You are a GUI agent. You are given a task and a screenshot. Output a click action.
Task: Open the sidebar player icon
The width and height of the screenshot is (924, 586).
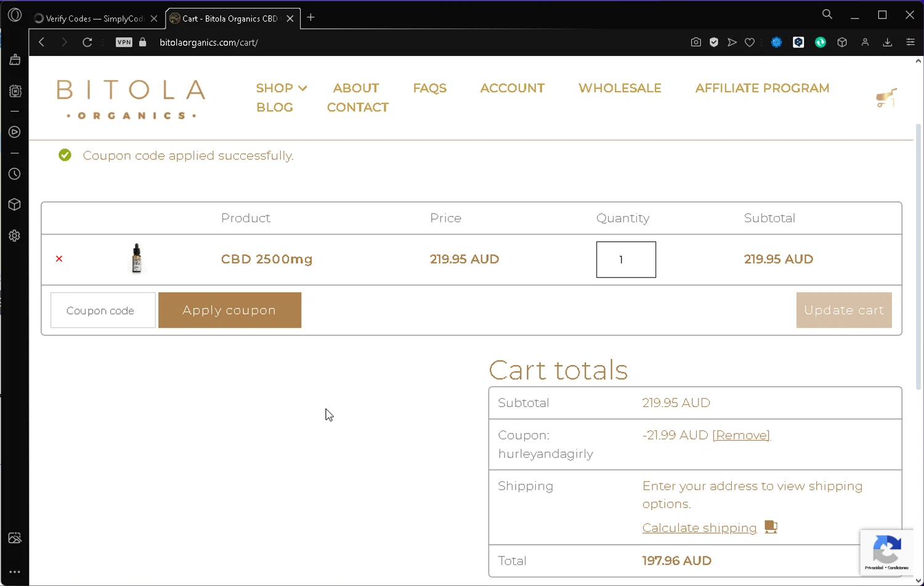pyautogui.click(x=15, y=132)
